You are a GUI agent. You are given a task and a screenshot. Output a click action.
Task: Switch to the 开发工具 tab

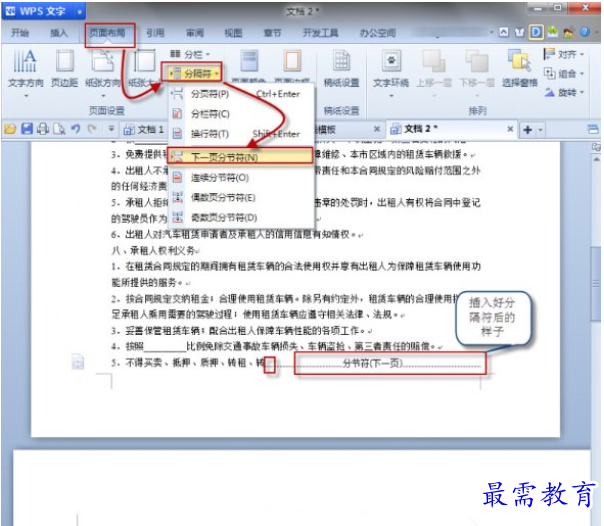point(320,33)
